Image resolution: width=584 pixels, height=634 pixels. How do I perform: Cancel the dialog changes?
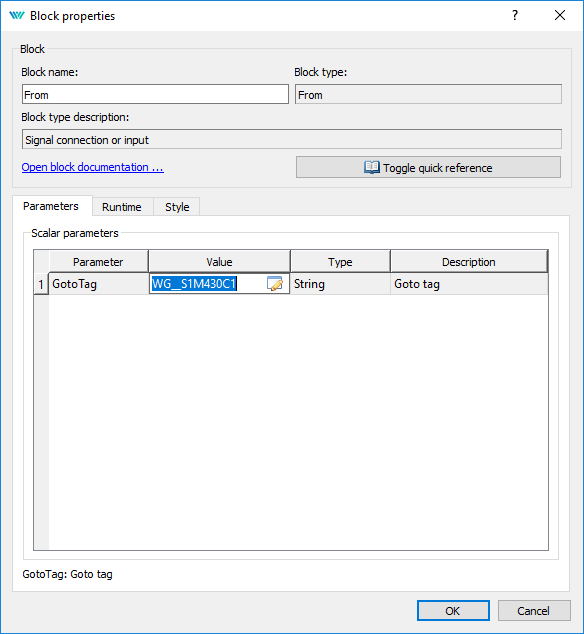534,611
